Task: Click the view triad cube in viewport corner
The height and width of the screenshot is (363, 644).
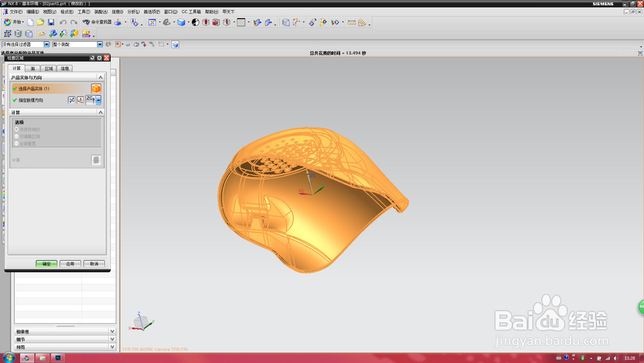Action: pos(141,322)
